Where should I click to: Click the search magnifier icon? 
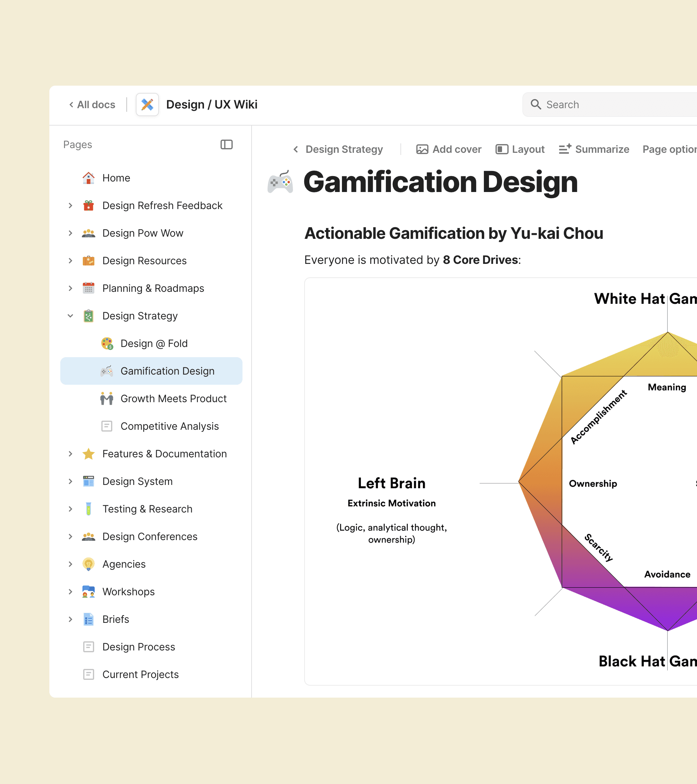coord(535,104)
